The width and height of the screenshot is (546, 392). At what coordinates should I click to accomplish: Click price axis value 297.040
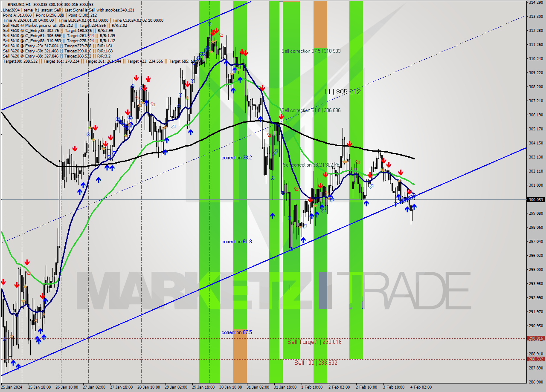[x=536, y=241]
